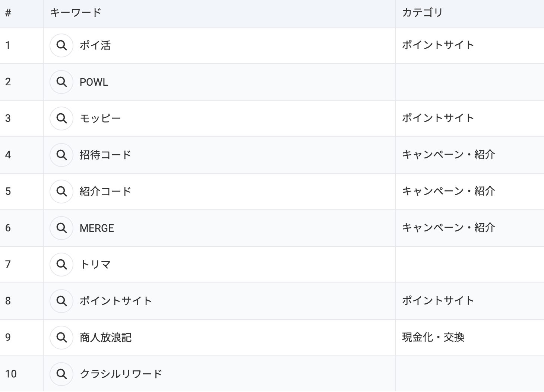Click the magnifier icon next to POWL
The height and width of the screenshot is (392, 544).
(x=61, y=82)
